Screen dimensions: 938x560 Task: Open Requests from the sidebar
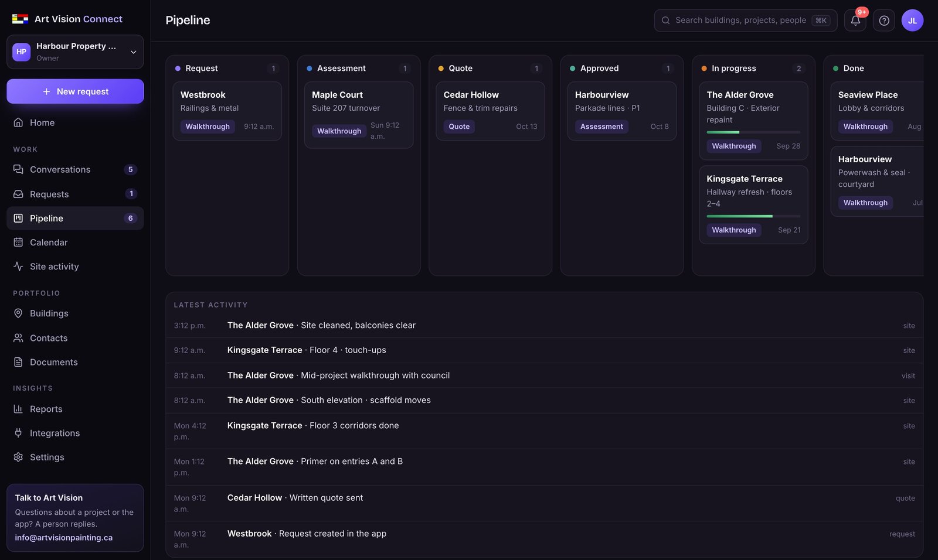coord(75,194)
